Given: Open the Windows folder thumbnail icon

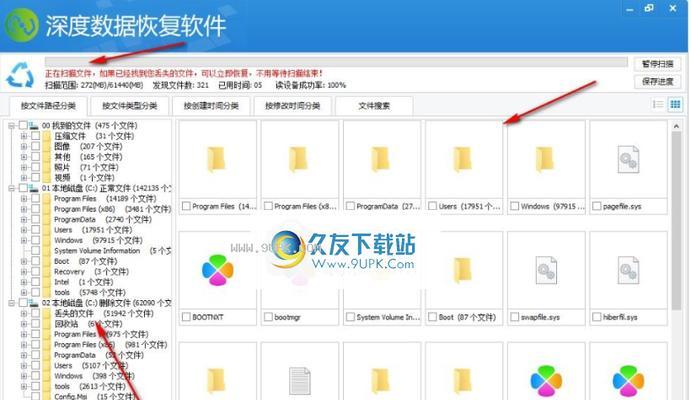Looking at the screenshot, I should pyautogui.click(x=545, y=159).
